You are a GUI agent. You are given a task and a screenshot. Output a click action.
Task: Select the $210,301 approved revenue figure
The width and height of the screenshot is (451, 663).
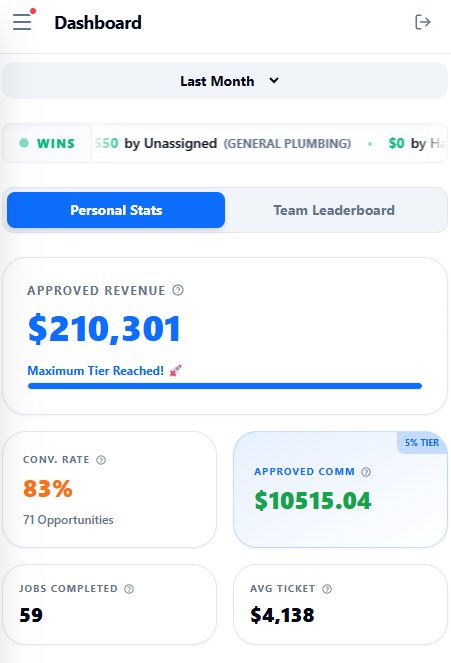pyautogui.click(x=104, y=329)
